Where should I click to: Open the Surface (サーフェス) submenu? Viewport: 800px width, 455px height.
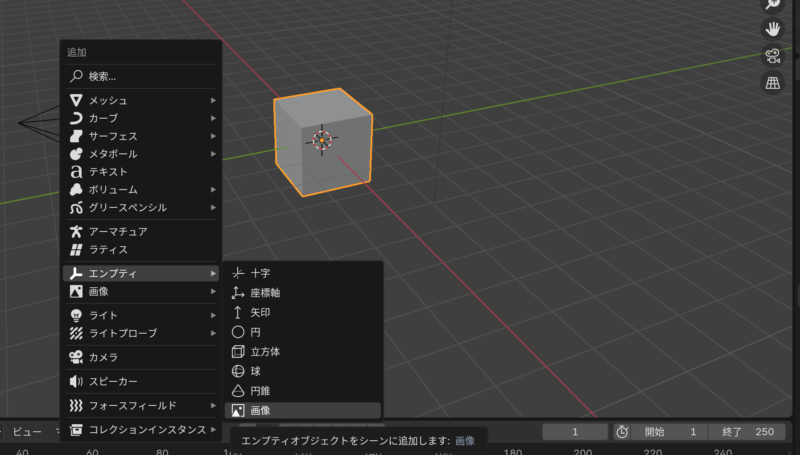(141, 136)
